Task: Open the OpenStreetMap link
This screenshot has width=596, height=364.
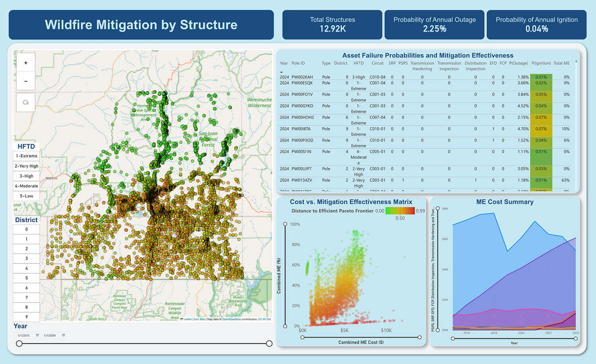Action: [x=233, y=319]
